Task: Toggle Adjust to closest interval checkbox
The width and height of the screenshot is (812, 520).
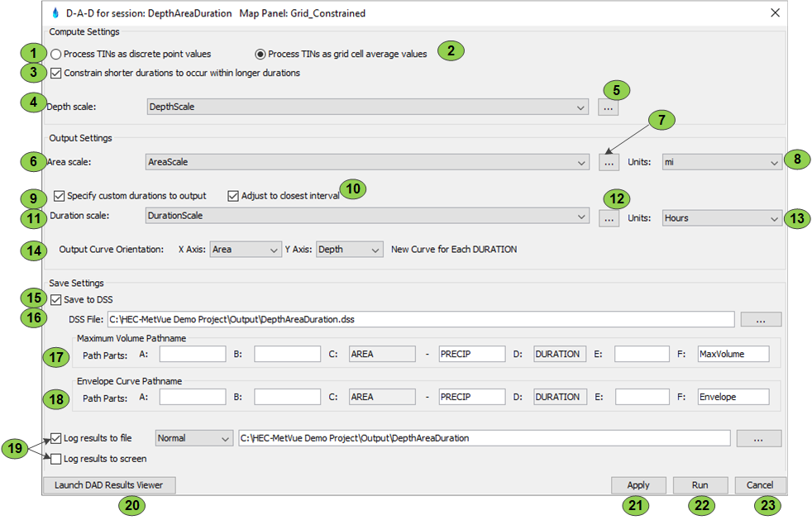Action: pos(233,196)
